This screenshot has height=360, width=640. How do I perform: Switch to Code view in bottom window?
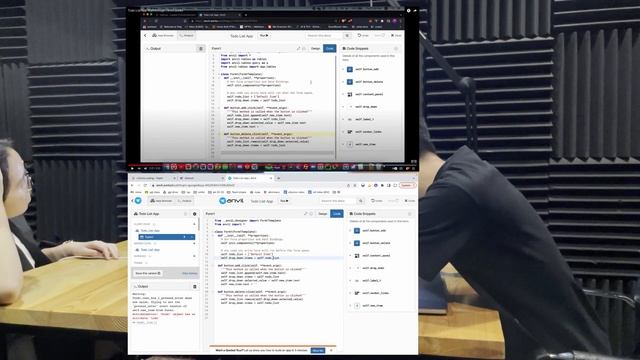coord(336,213)
